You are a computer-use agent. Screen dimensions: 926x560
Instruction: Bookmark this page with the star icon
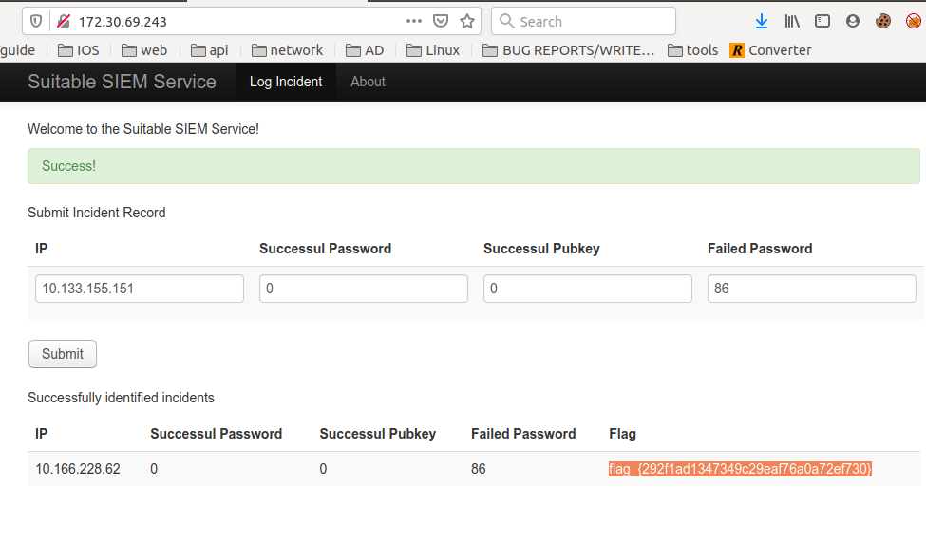tap(466, 21)
